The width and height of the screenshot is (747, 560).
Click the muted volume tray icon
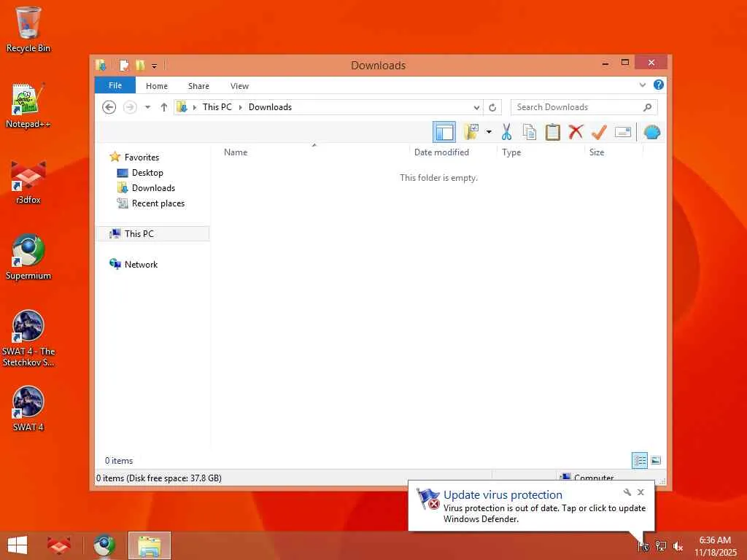[x=678, y=546]
